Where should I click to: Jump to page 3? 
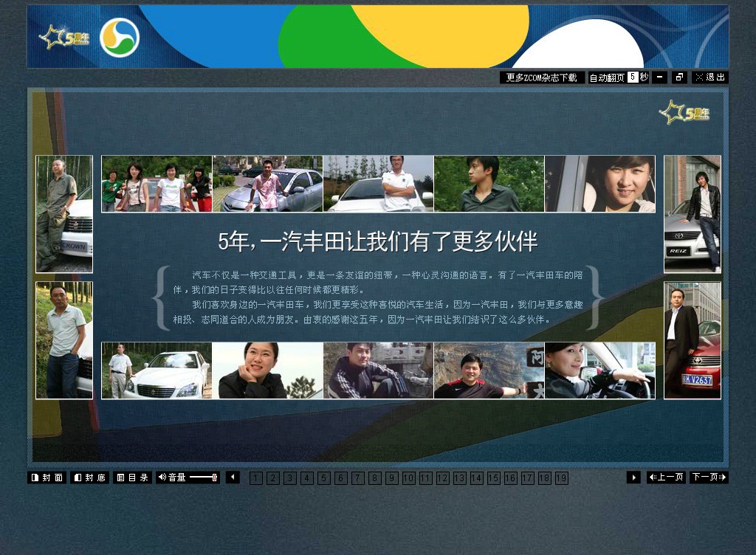pos(289,478)
